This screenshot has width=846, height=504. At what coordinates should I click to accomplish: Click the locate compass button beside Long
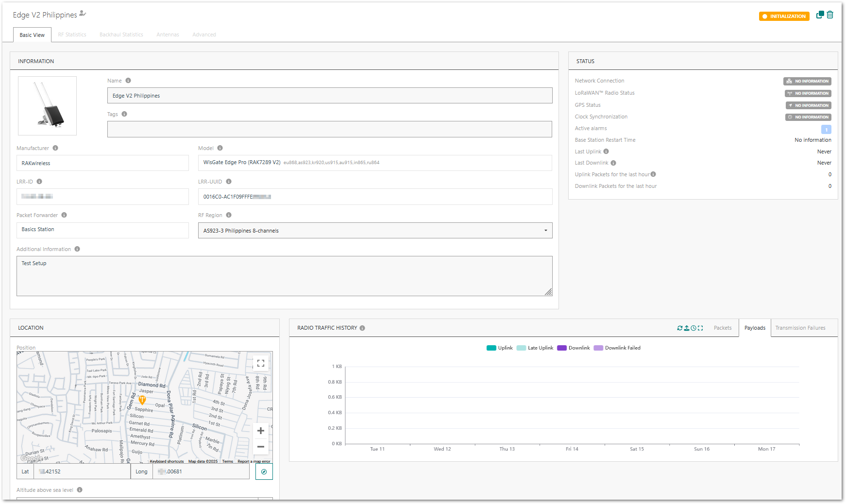tap(264, 471)
